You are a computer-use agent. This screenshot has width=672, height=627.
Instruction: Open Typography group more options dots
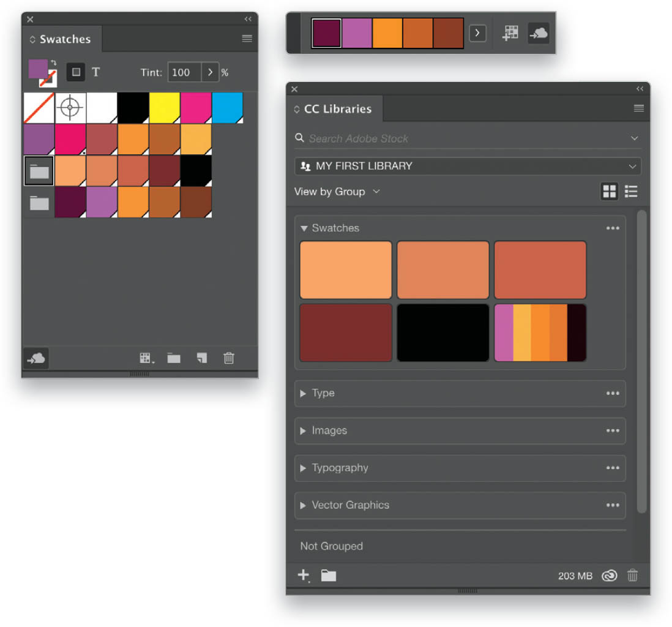tap(613, 468)
